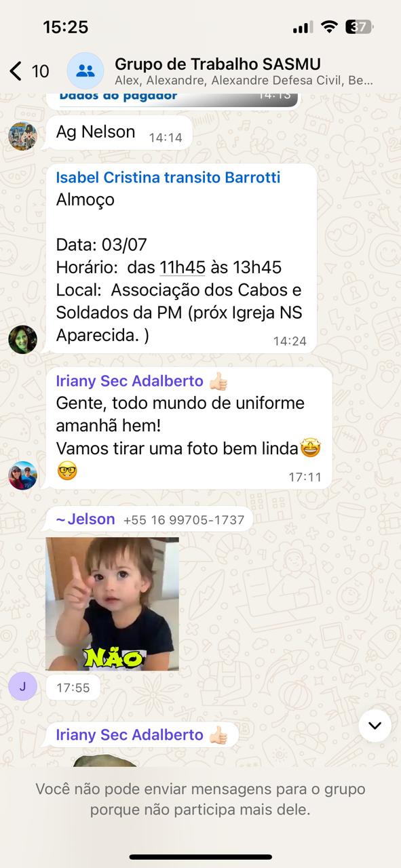
Task: Tap the unread count 10 beside back arrow
Action: 40,71
